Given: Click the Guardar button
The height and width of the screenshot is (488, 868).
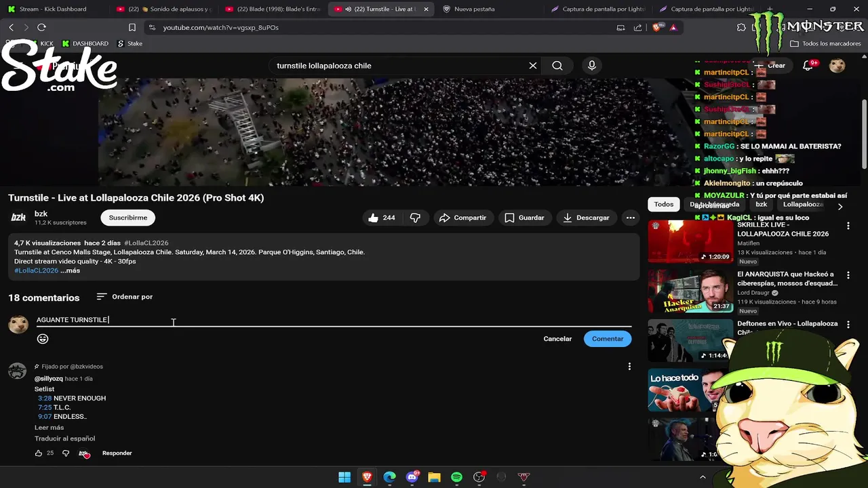Looking at the screenshot, I should point(524,218).
